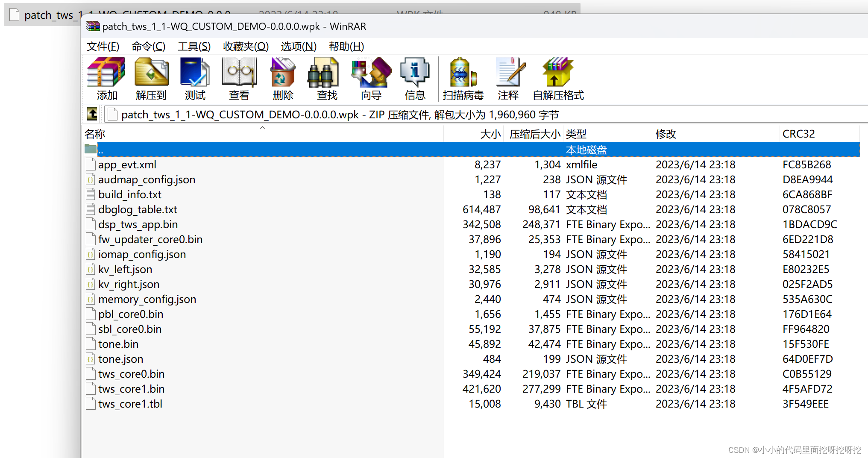Click the Virus Scan (扫描病毒) icon
The width and height of the screenshot is (868, 458).
(463, 79)
